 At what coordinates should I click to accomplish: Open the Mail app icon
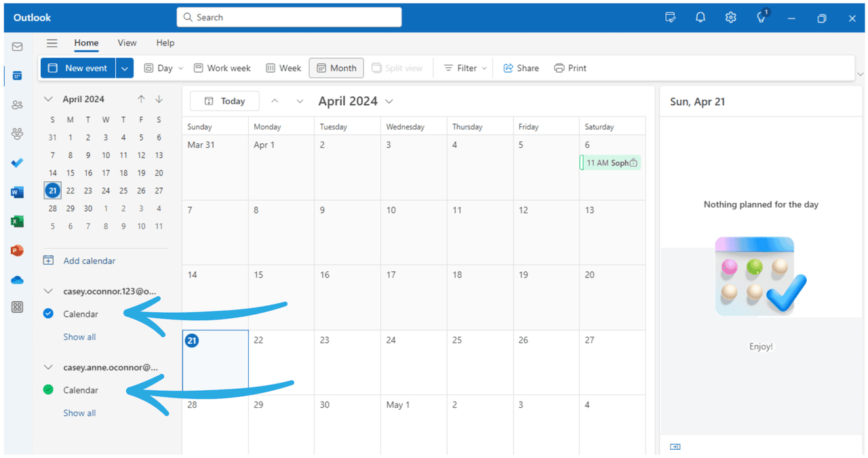point(17,46)
